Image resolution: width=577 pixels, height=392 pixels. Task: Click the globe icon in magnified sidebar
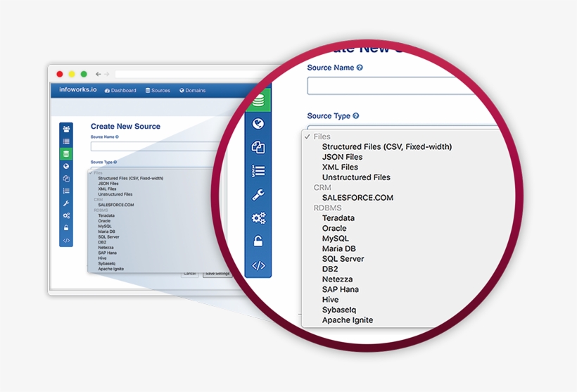tap(258, 124)
